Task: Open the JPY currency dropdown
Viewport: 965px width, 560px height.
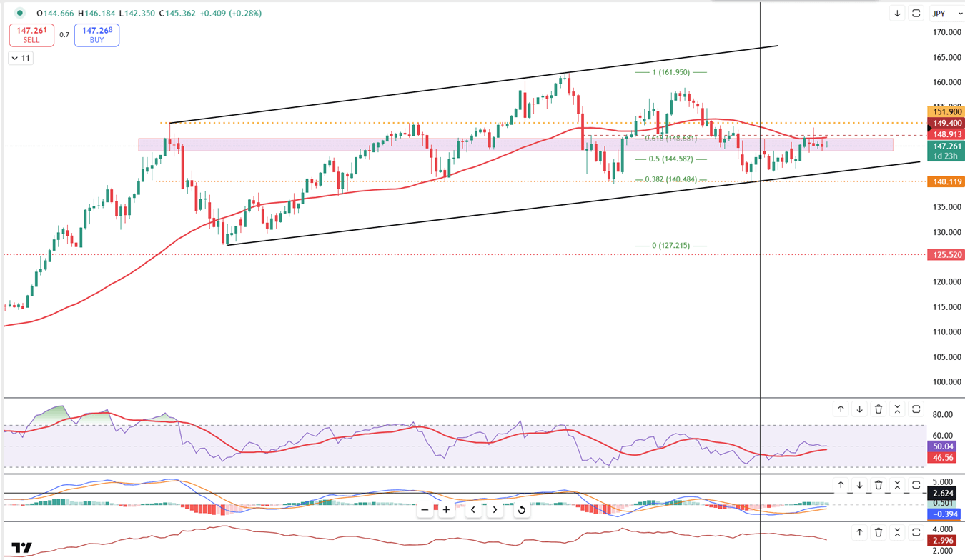Action: point(942,14)
